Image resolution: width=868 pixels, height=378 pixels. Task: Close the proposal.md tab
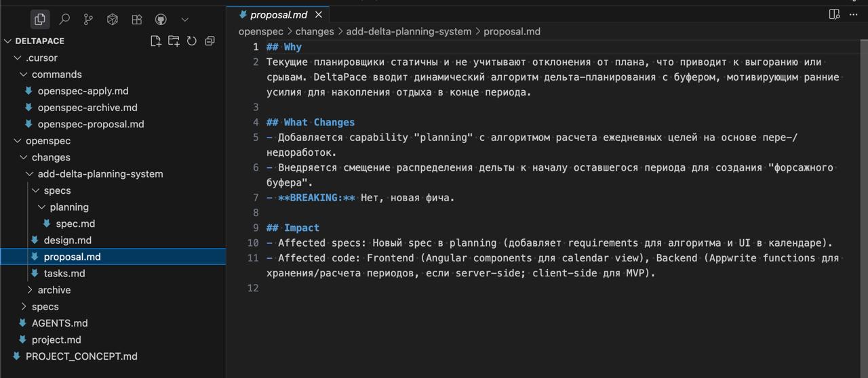click(x=319, y=14)
